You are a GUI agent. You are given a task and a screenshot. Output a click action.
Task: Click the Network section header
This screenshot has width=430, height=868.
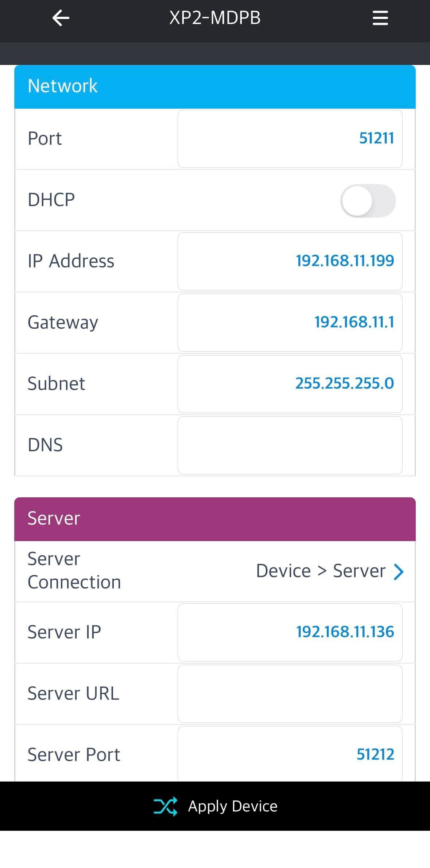pos(215,86)
